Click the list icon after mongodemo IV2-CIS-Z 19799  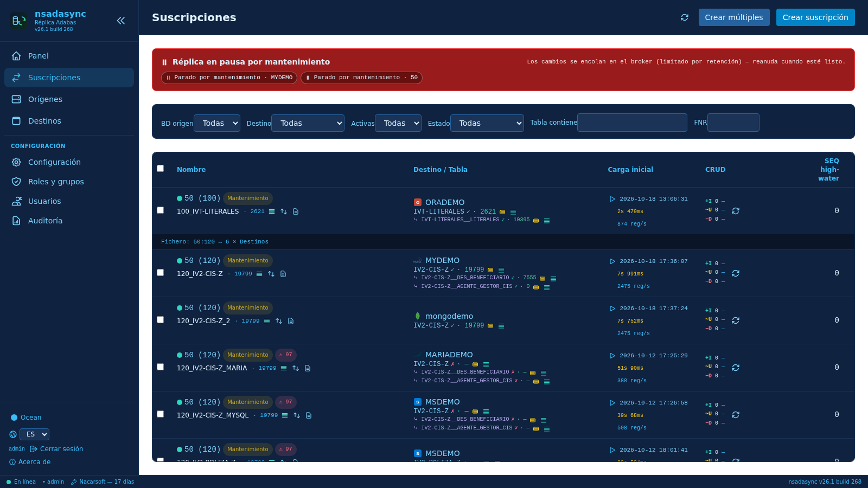(x=501, y=326)
